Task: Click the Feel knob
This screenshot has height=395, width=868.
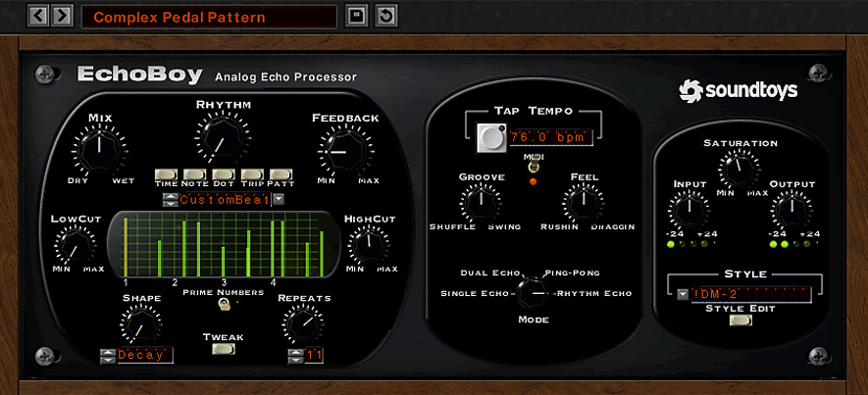Action: [584, 203]
